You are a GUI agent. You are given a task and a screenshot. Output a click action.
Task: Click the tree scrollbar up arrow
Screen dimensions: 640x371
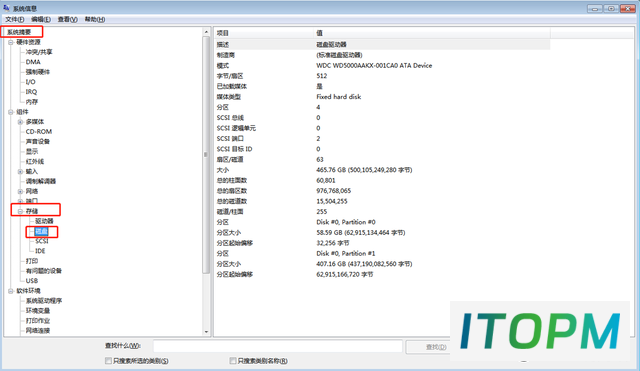pyautogui.click(x=206, y=32)
